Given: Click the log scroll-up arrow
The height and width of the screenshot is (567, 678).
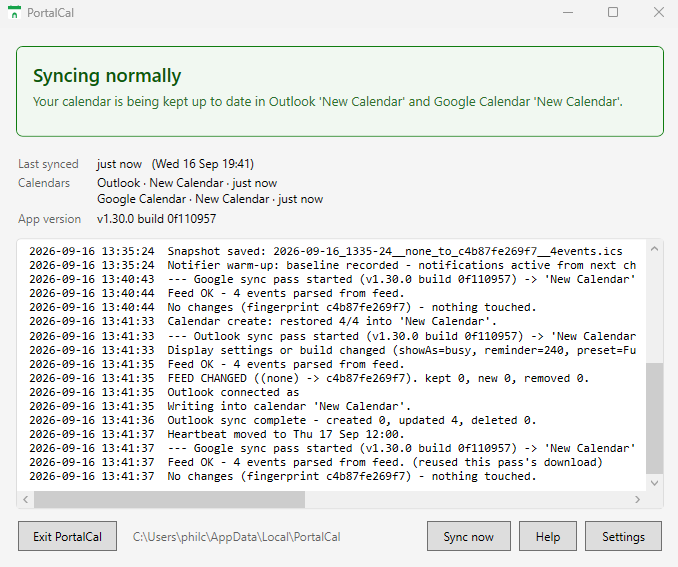Looking at the screenshot, I should pos(654,249).
